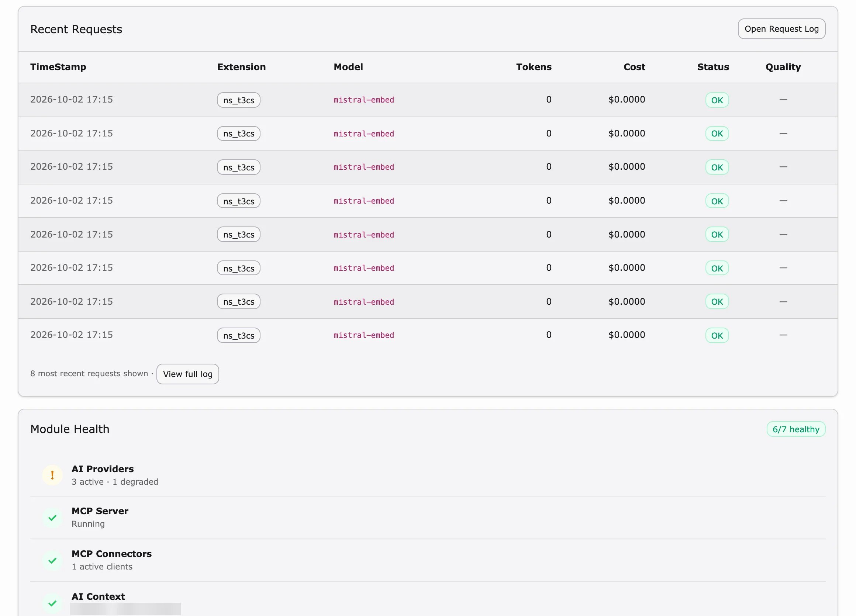Click 'Running' status under MCP Server

[x=88, y=524]
